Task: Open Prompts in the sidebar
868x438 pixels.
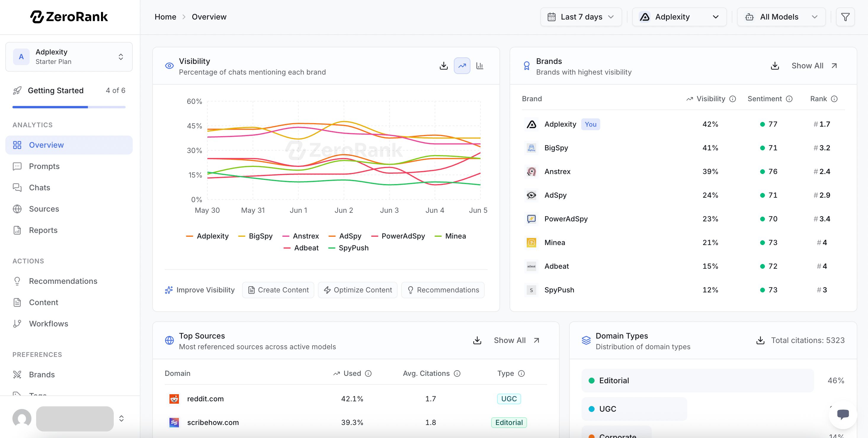Action: point(69,167)
